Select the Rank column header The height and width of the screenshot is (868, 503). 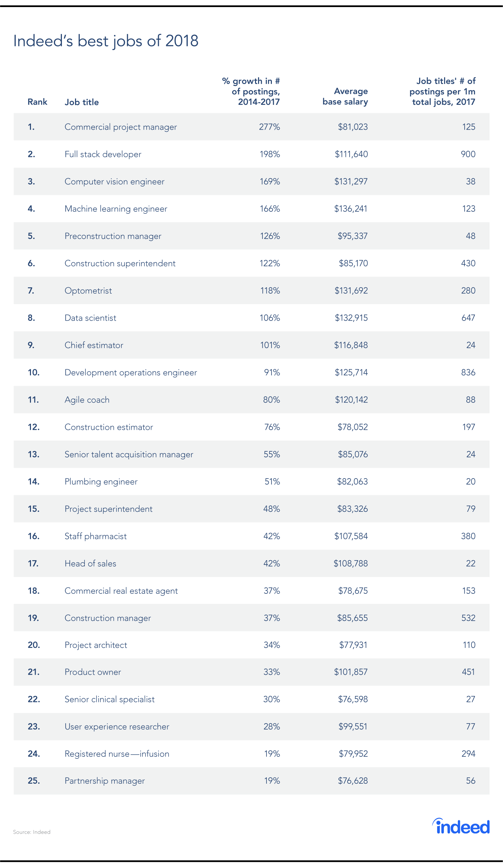click(x=37, y=102)
